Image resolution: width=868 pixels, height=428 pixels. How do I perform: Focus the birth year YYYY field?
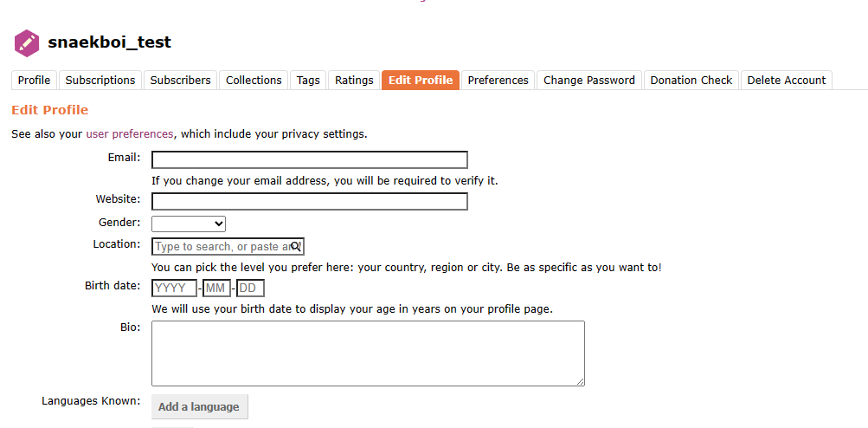(174, 289)
